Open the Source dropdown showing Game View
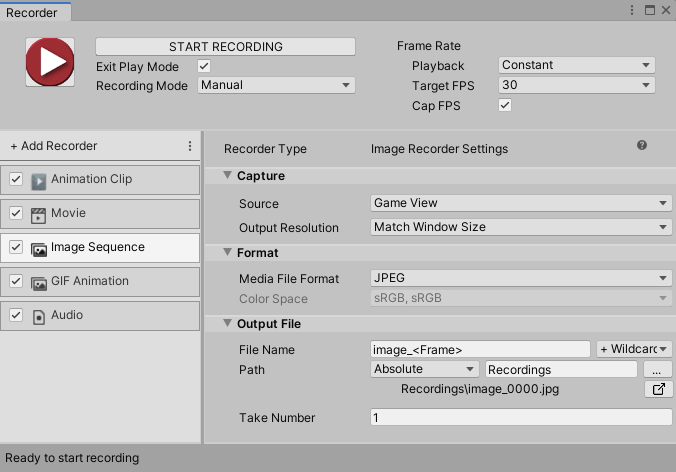 pos(521,203)
